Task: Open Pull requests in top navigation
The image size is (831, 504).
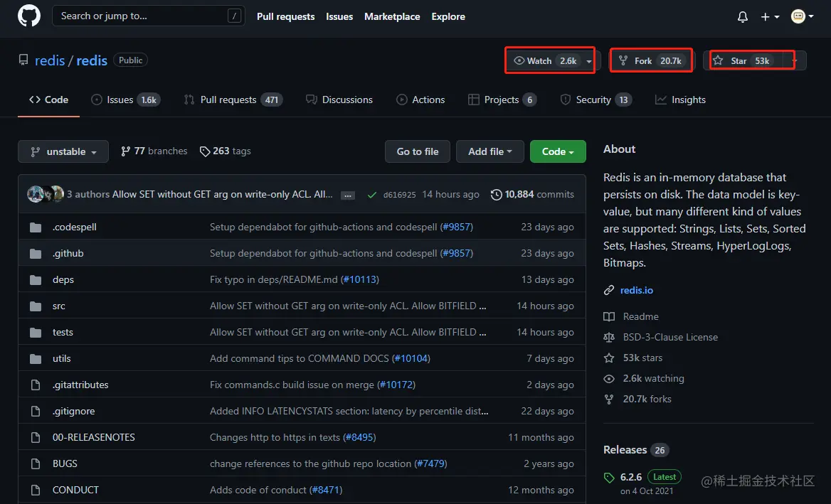Action: click(286, 16)
